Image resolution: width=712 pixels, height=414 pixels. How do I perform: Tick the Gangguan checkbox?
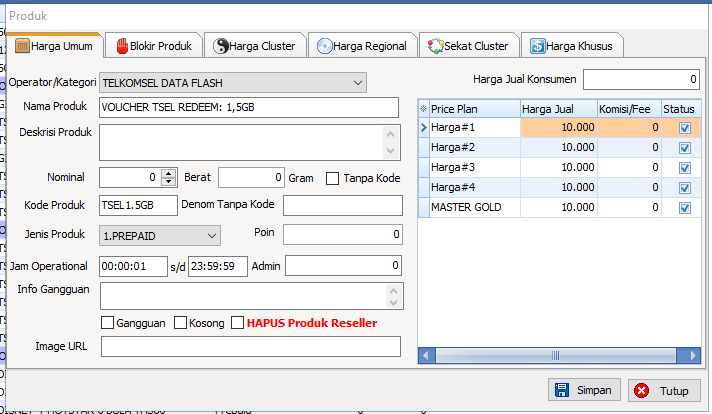coord(108,323)
